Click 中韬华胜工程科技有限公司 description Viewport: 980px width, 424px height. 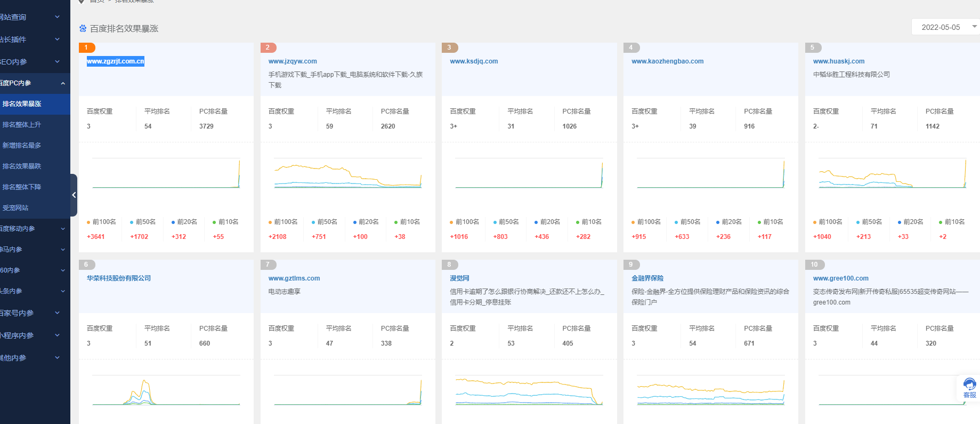[852, 75]
